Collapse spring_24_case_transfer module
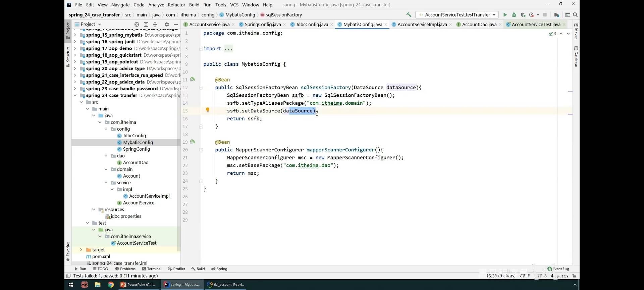Viewport: 644px width, 290px height. click(x=75, y=95)
